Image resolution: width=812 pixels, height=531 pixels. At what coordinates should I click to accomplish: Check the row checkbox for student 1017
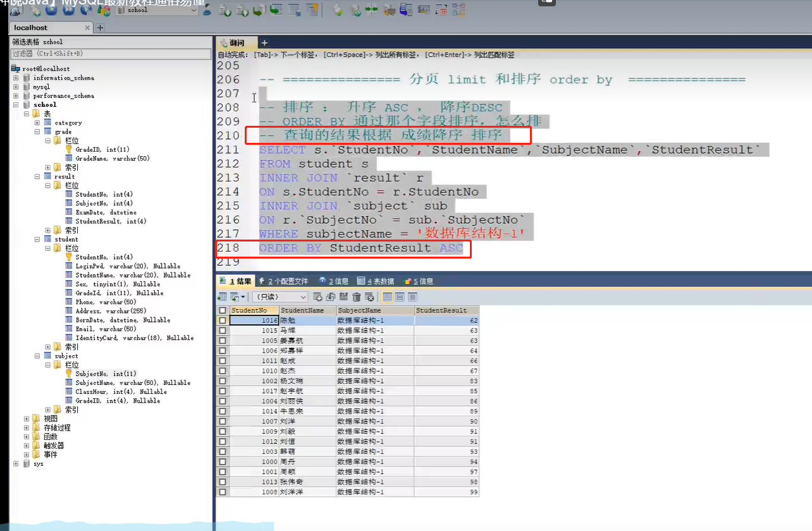tap(222, 391)
